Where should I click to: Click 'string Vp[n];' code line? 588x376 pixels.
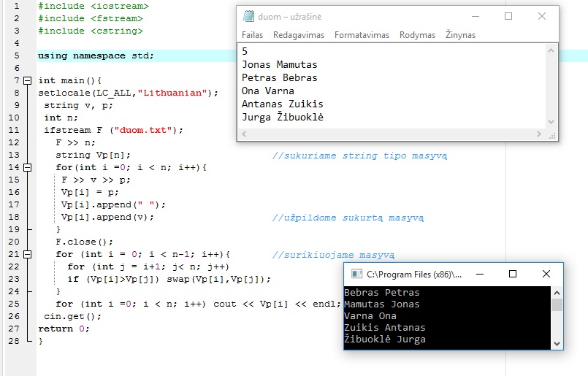click(x=93, y=155)
